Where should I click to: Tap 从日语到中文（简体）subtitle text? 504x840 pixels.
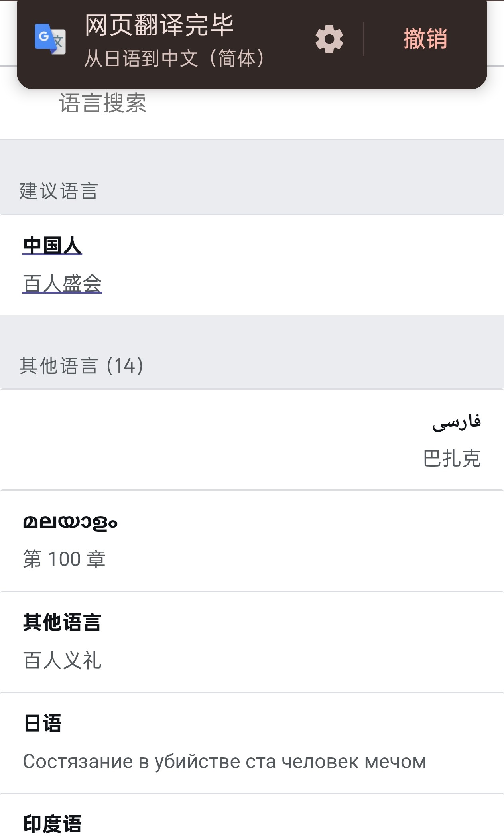pos(174,59)
